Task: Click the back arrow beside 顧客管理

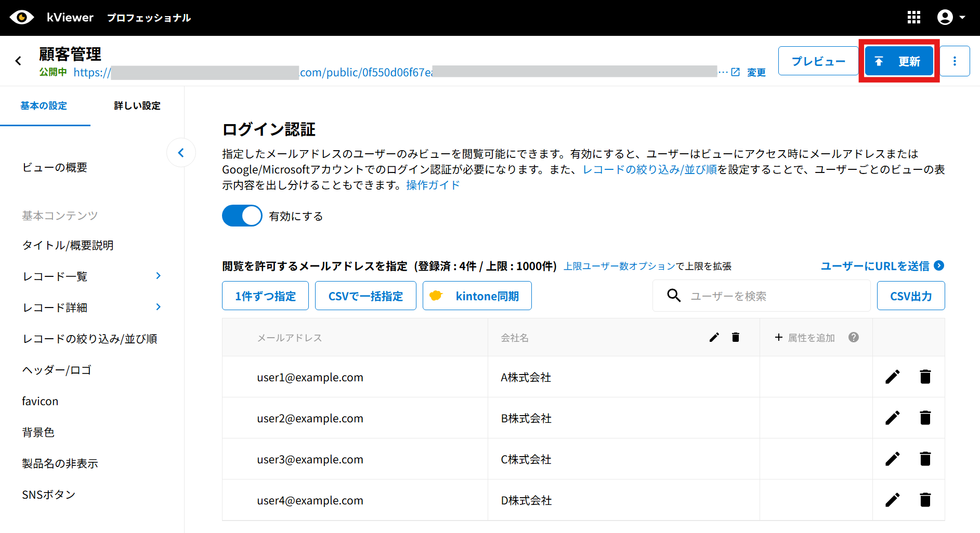Action: tap(19, 61)
